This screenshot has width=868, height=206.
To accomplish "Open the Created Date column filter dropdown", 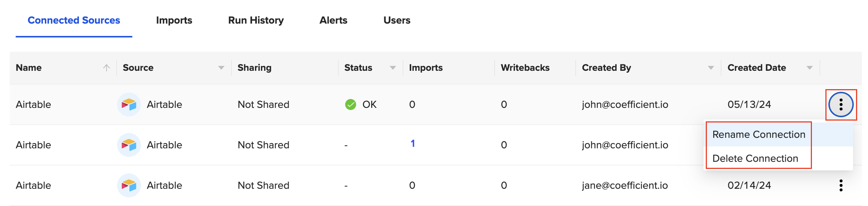I will 810,68.
